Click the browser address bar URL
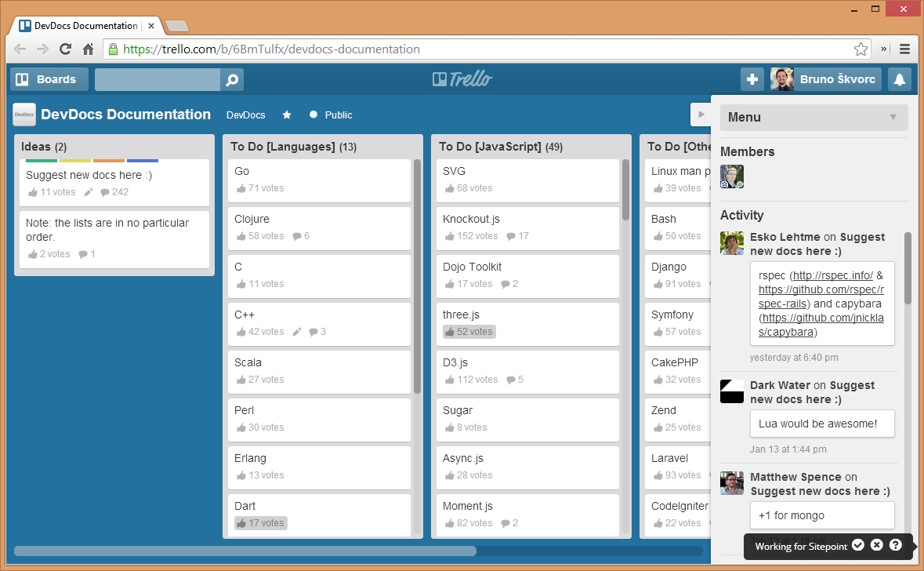 (x=271, y=49)
